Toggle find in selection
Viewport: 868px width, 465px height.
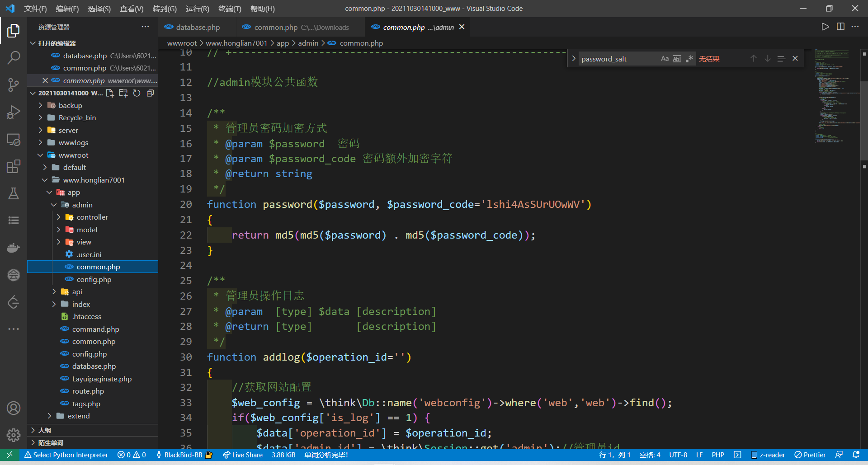(x=781, y=59)
